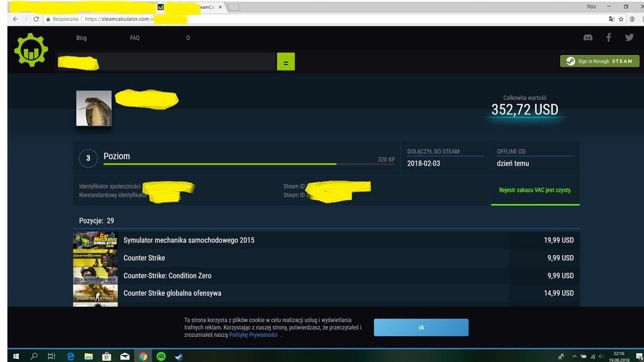Click the green equals calculate button

point(286,62)
